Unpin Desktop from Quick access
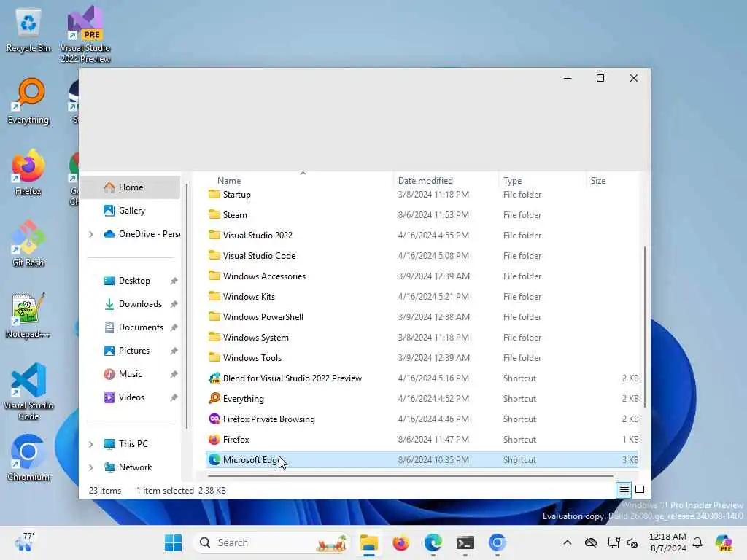Viewport: 747px width, 560px height. point(174,281)
